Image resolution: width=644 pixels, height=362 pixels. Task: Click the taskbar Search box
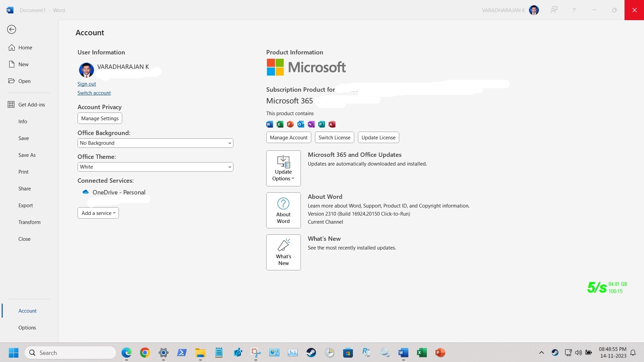[71, 353]
